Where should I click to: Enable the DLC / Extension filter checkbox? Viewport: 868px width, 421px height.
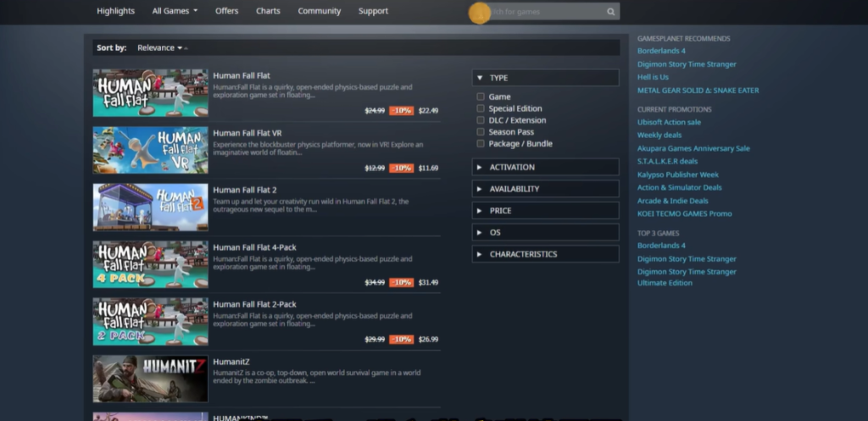tap(481, 120)
